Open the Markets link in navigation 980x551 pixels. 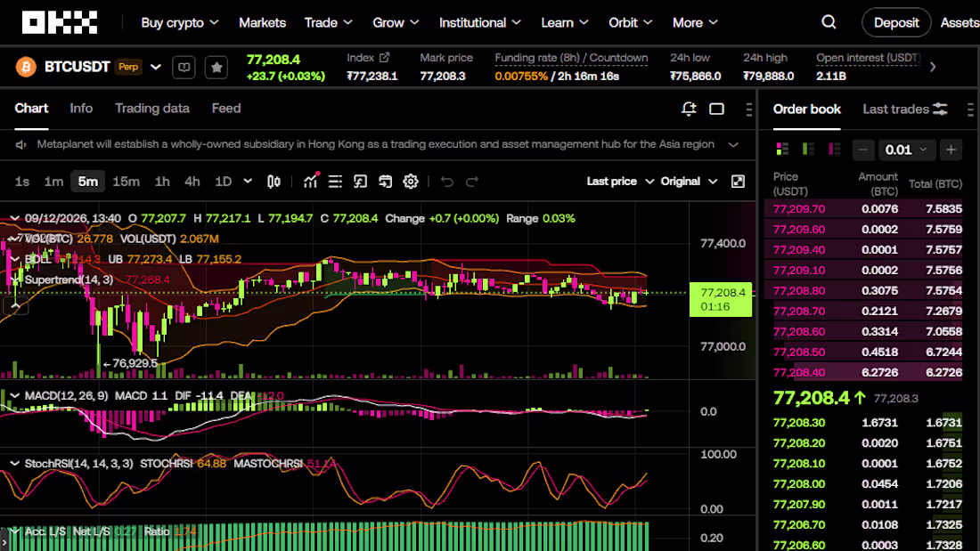point(262,22)
